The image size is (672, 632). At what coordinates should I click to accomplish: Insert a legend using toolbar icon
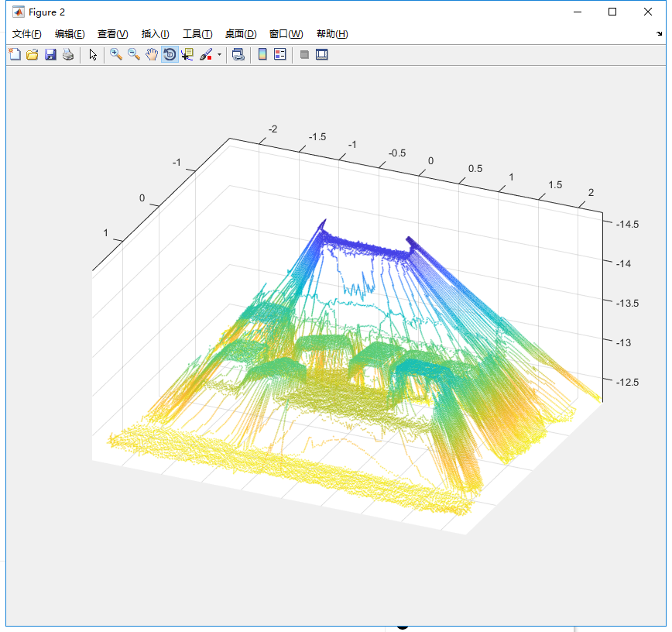(279, 54)
